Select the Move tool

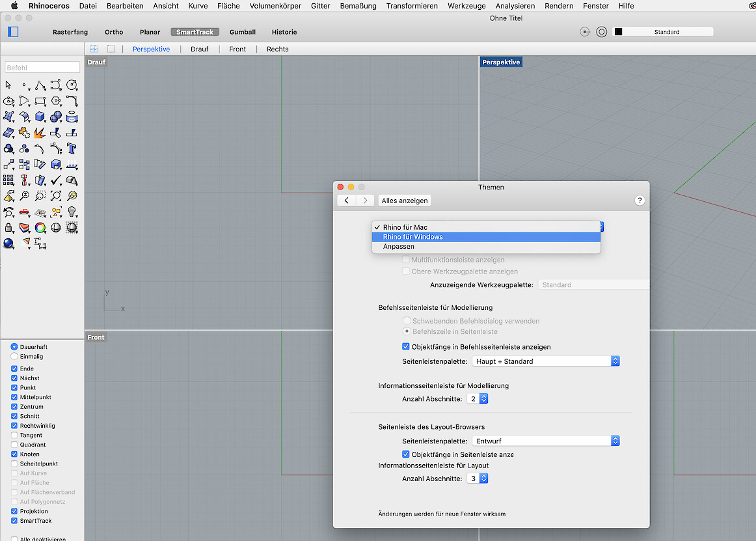point(8,165)
